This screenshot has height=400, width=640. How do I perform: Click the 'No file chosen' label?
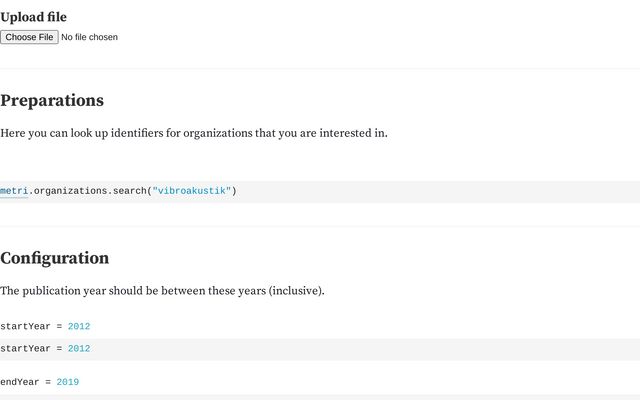click(x=89, y=37)
